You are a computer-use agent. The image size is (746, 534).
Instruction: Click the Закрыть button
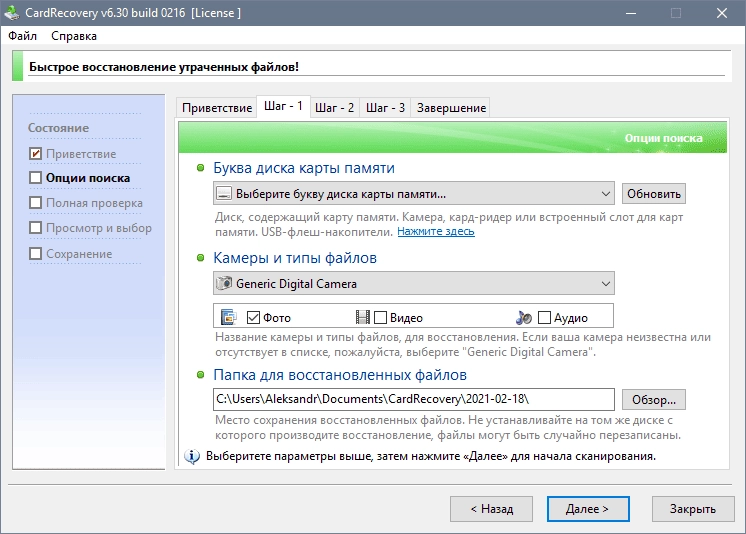pyautogui.click(x=693, y=509)
